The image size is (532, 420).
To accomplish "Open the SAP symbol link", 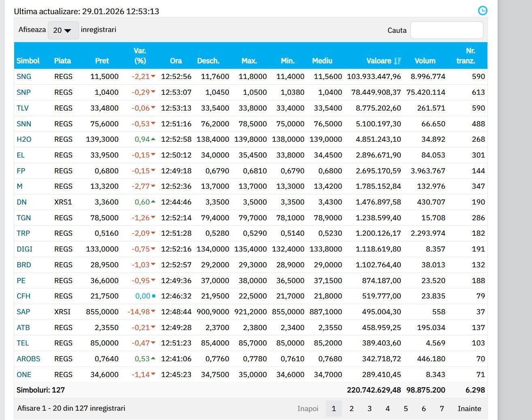I will (x=24, y=312).
